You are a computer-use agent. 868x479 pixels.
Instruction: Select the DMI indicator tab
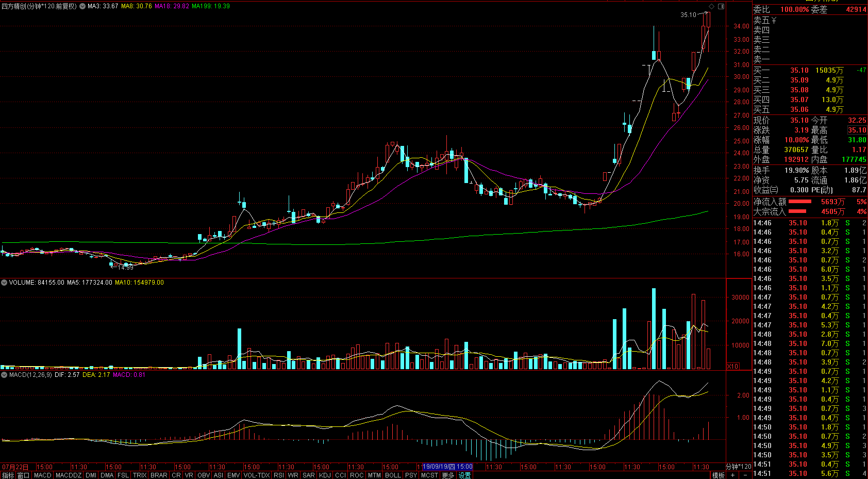coord(91,475)
